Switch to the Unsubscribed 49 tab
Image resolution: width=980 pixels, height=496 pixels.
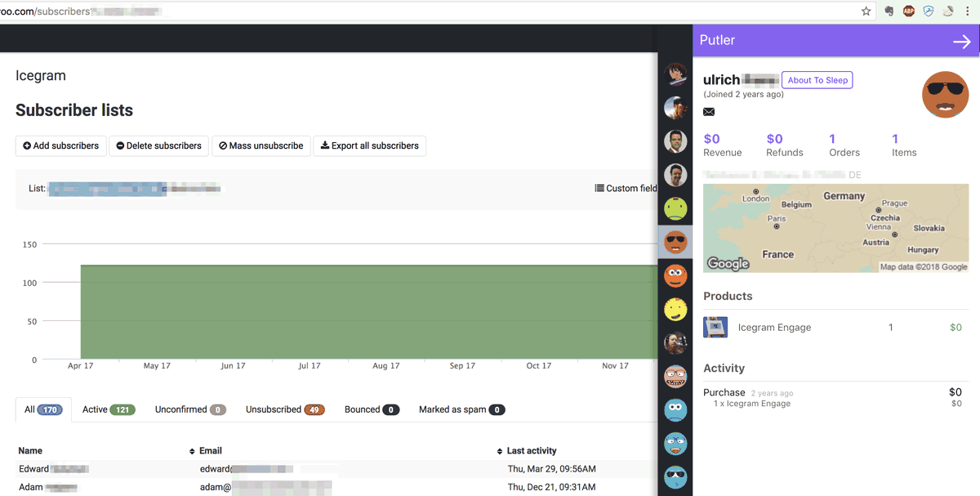pyautogui.click(x=285, y=409)
